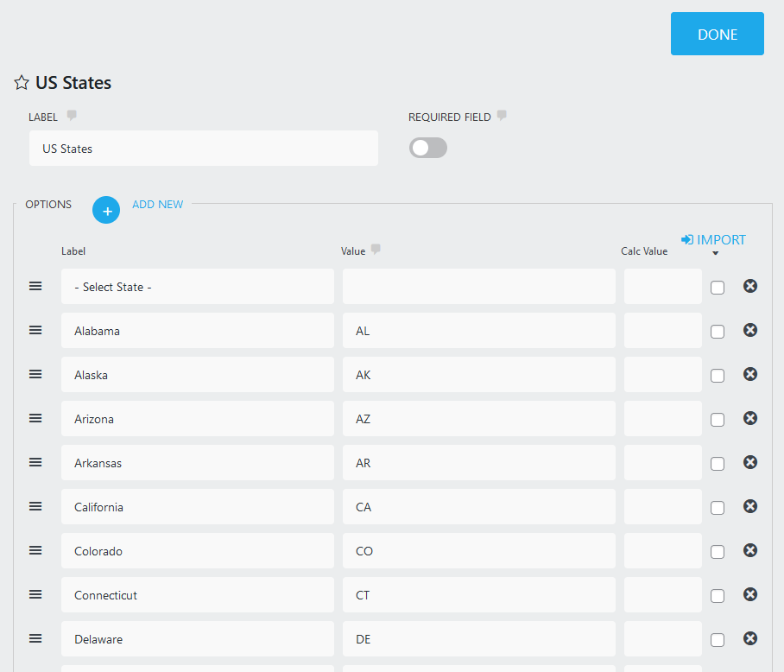Remove the California option with its X icon
The width and height of the screenshot is (784, 672).
(x=750, y=506)
